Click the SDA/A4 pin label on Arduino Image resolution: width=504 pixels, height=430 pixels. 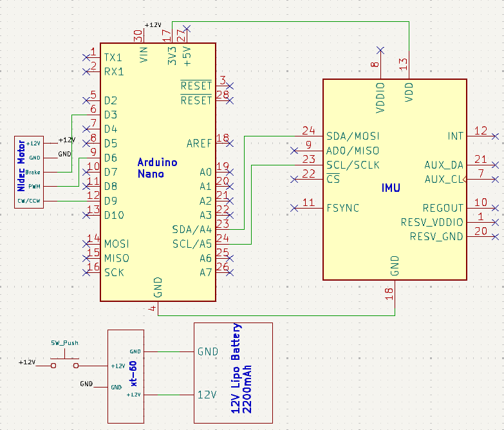point(192,229)
